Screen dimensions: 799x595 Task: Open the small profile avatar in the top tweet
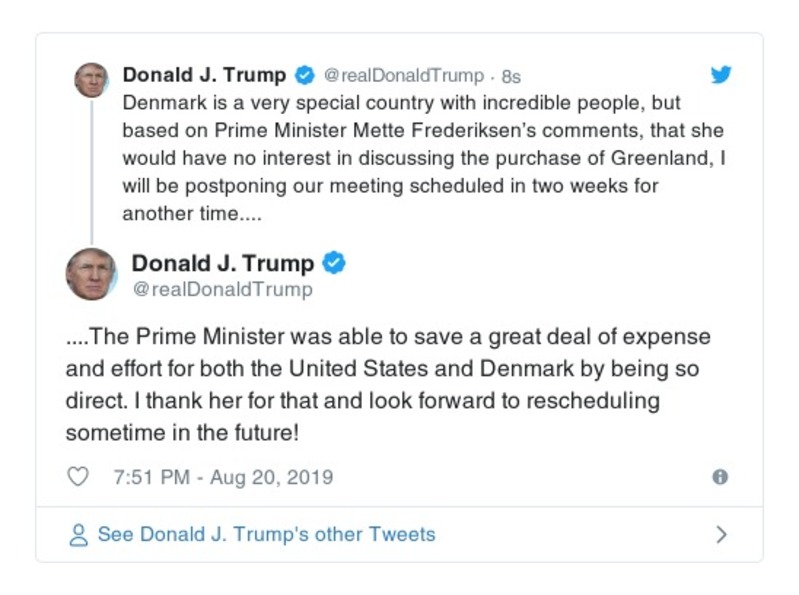click(x=91, y=80)
